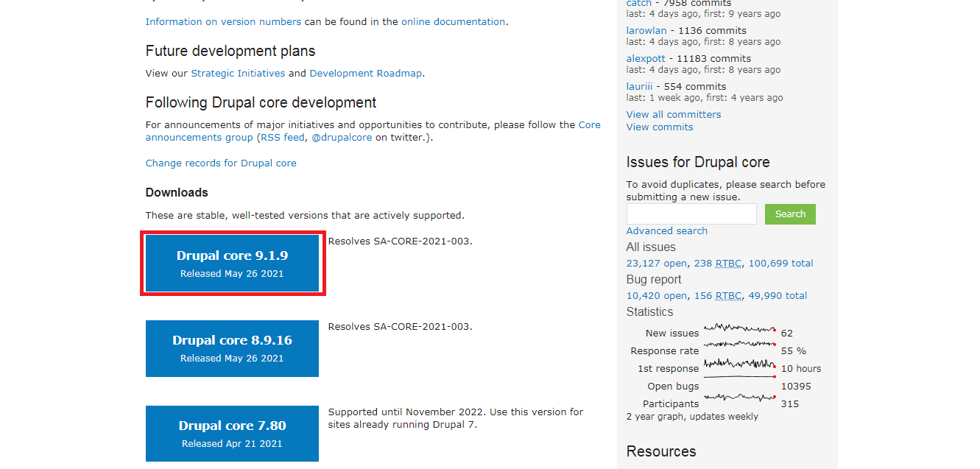
Task: Select 'Resolves SA-CORE-2021-003' beside Drupal 8.9.16
Action: pyautogui.click(x=400, y=326)
